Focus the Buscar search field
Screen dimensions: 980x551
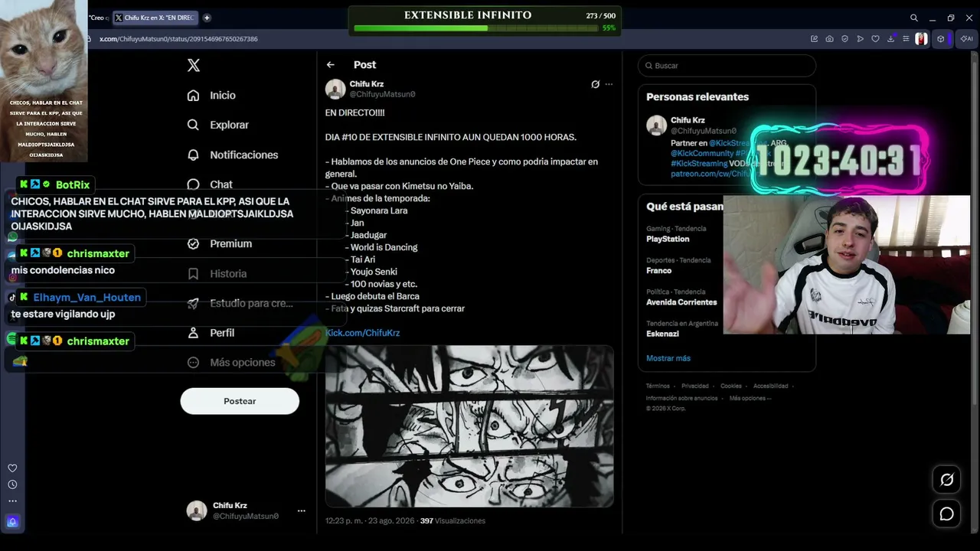click(727, 66)
